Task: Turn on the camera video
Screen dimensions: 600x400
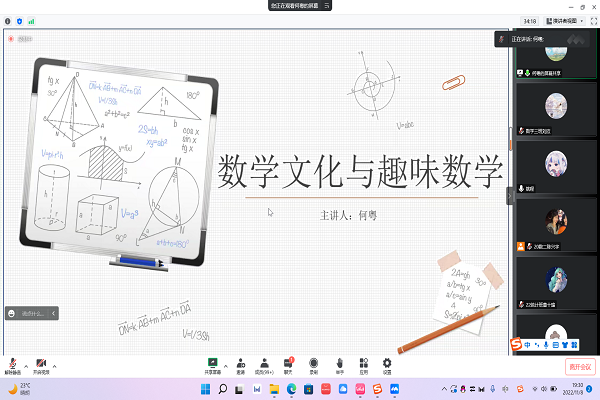Action: 41,361
